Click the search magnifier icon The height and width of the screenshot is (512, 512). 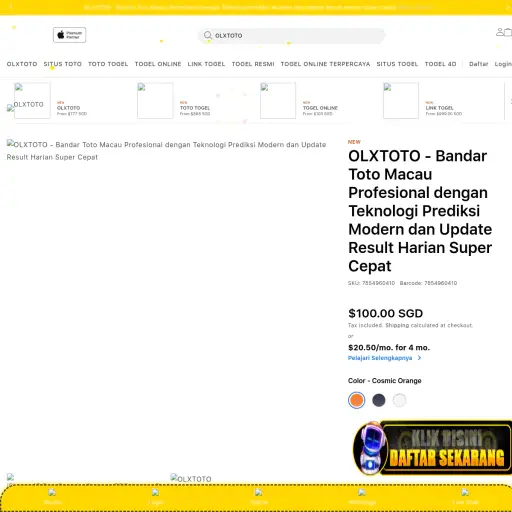click(x=208, y=35)
